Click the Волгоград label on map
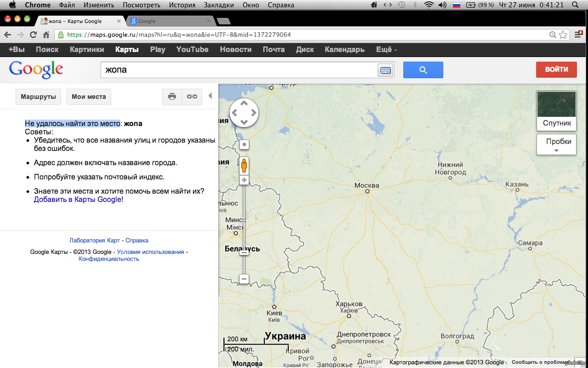Screen dimensions: 588x368 click(457, 336)
